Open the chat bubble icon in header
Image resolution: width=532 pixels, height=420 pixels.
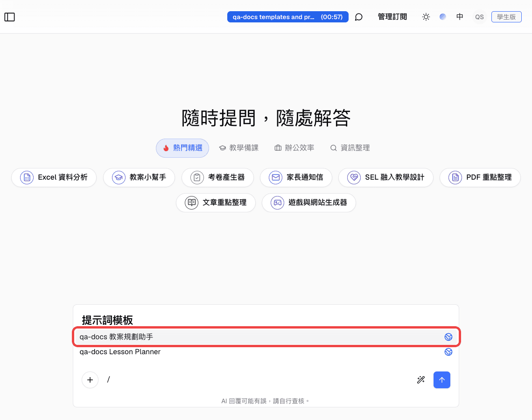pos(358,17)
